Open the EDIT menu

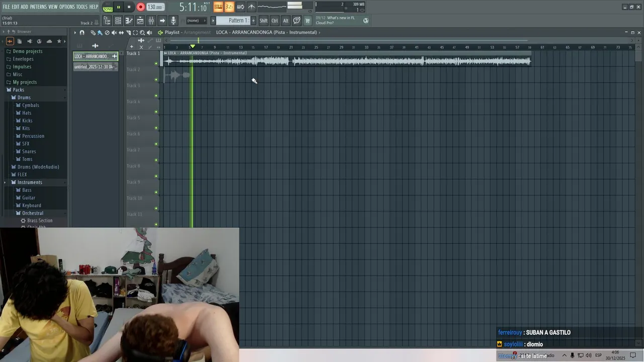[16, 7]
